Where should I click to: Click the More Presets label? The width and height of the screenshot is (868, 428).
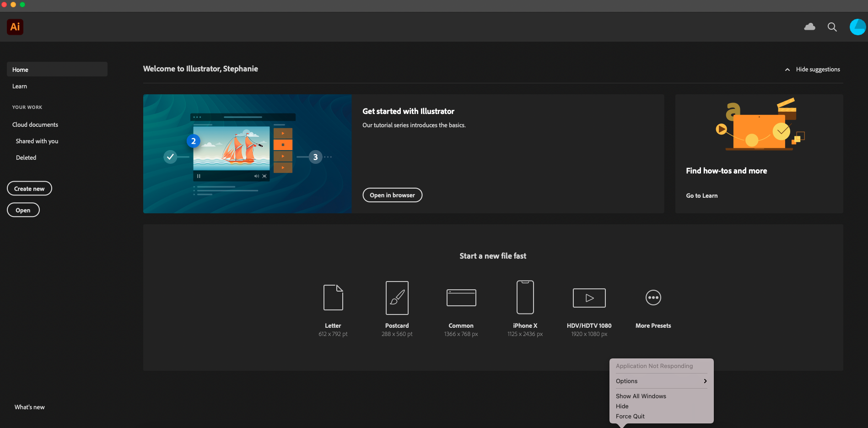(x=653, y=325)
